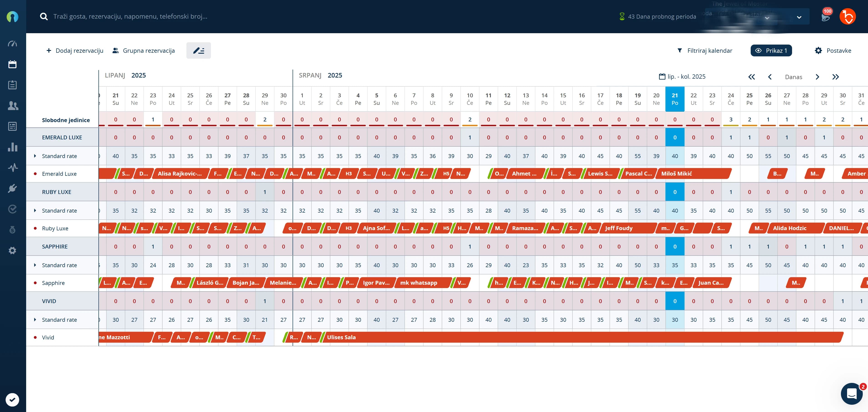868x412 pixels.
Task: Open Postavke calendar settings
Action: tap(833, 50)
